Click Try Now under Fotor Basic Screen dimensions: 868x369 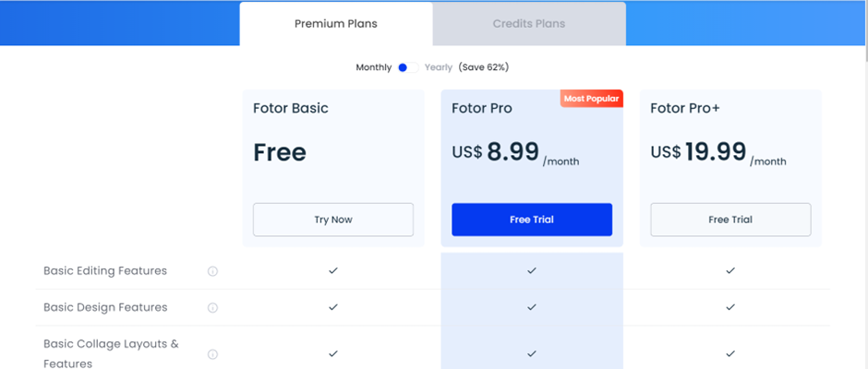pyautogui.click(x=333, y=220)
